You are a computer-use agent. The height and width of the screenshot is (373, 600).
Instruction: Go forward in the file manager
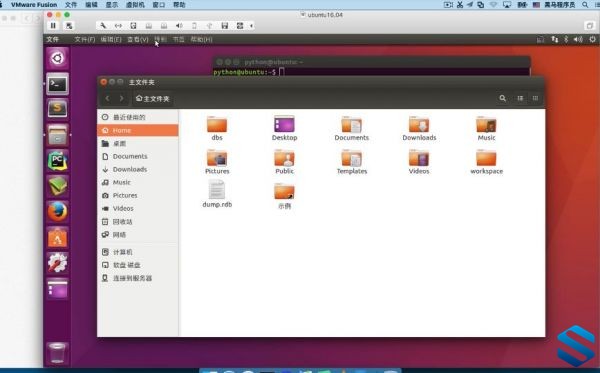122,98
